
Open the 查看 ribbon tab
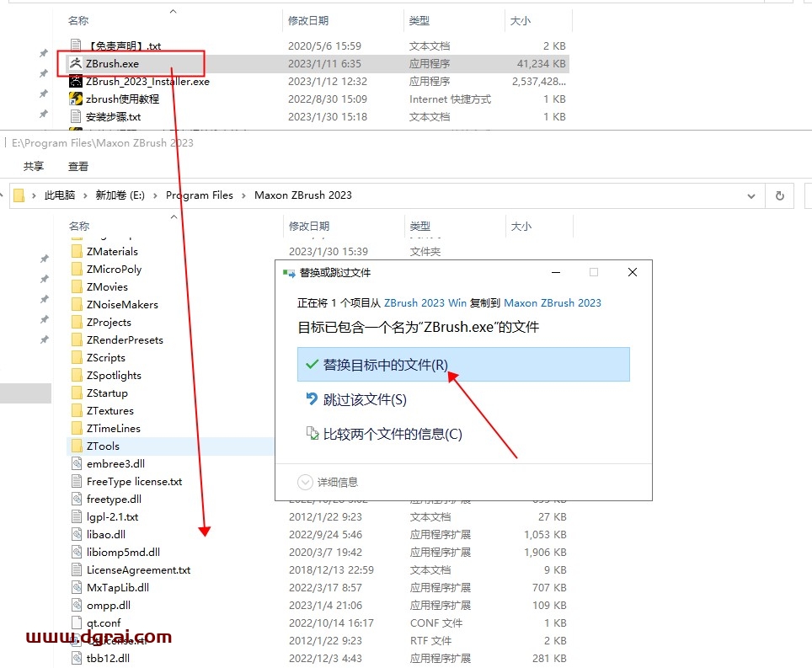[x=78, y=167]
